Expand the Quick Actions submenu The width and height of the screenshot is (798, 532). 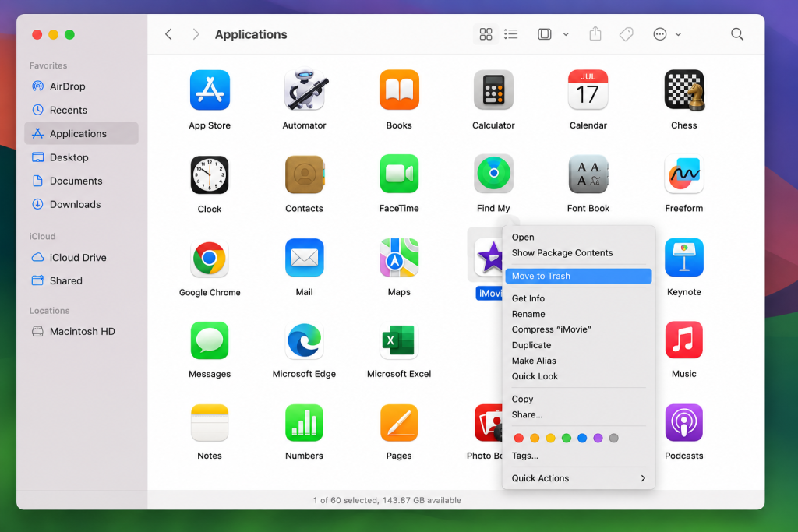tap(578, 478)
